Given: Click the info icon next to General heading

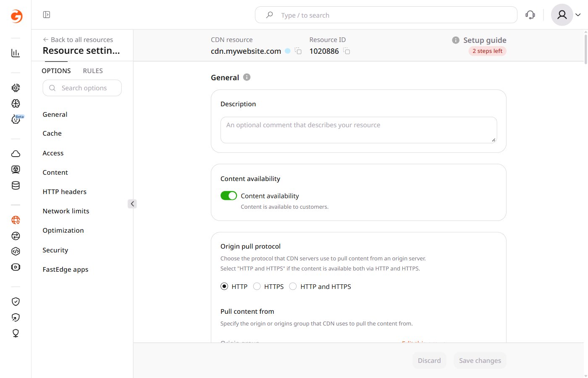Looking at the screenshot, I should tap(247, 77).
